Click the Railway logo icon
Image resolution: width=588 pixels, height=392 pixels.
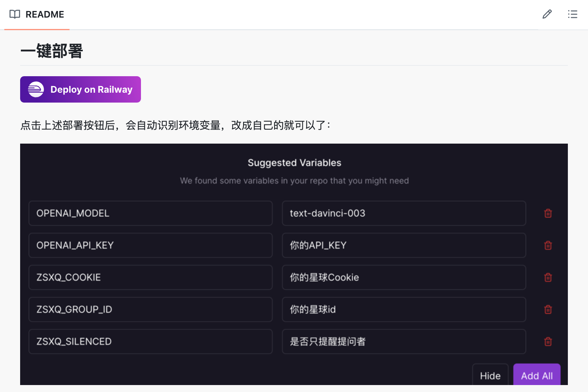36,89
